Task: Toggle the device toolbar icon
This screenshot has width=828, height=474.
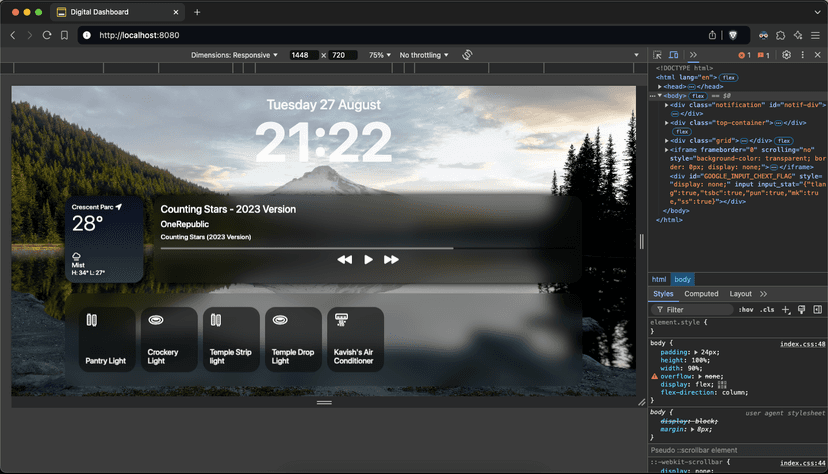Action: pos(674,55)
